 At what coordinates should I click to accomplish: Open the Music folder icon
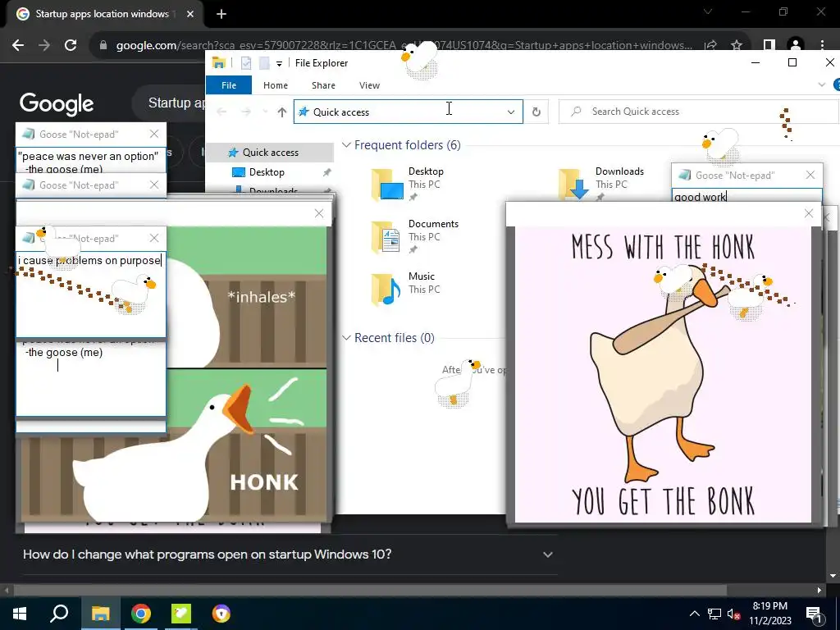tap(386, 290)
